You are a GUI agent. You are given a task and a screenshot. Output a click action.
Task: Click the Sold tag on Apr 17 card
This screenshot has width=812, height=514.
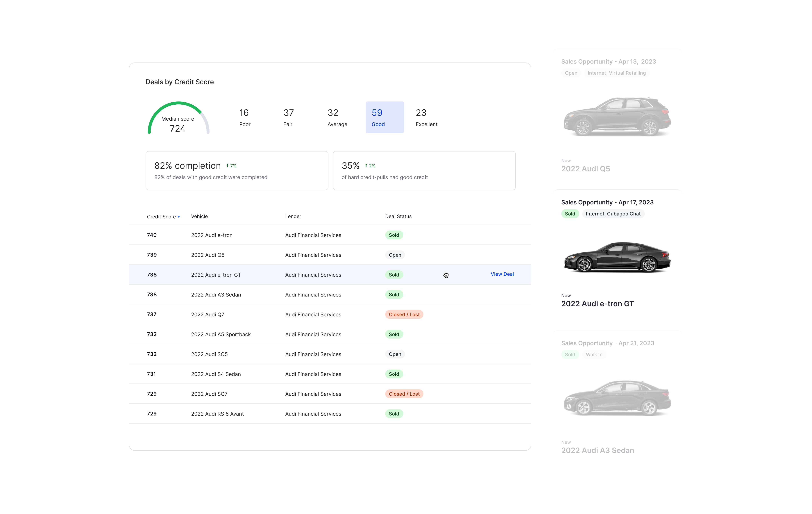coord(570,214)
